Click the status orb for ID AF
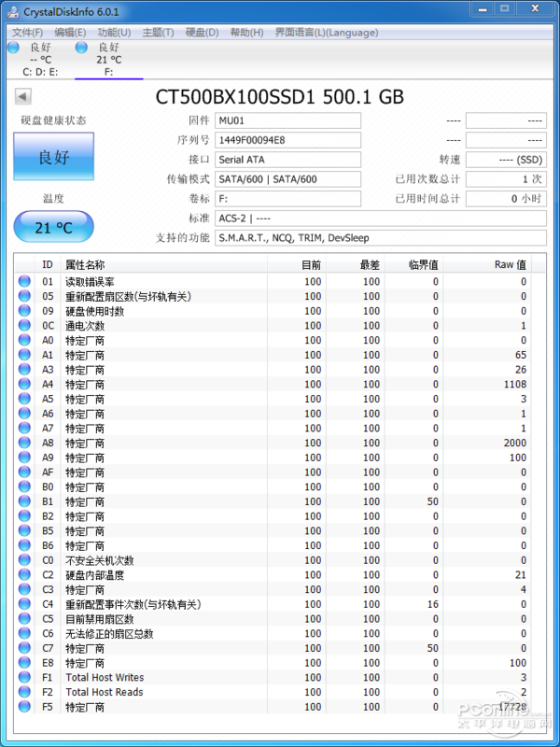560x747 pixels. coord(24,472)
